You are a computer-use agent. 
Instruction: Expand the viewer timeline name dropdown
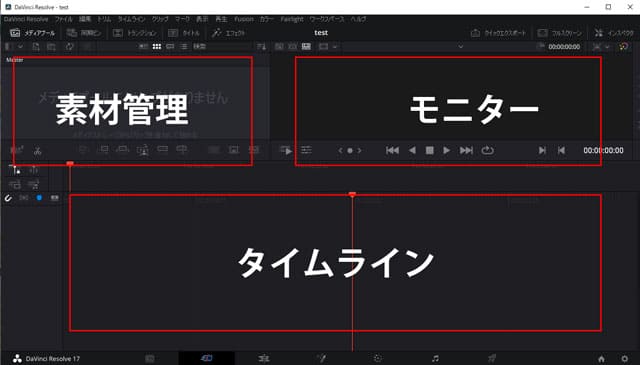460,47
